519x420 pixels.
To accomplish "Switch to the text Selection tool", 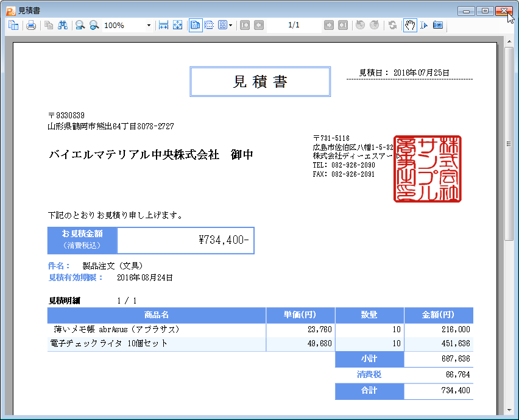I will (x=424, y=26).
